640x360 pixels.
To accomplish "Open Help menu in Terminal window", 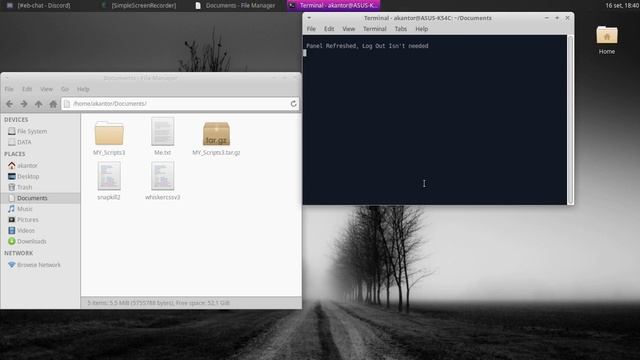I will pos(421,29).
